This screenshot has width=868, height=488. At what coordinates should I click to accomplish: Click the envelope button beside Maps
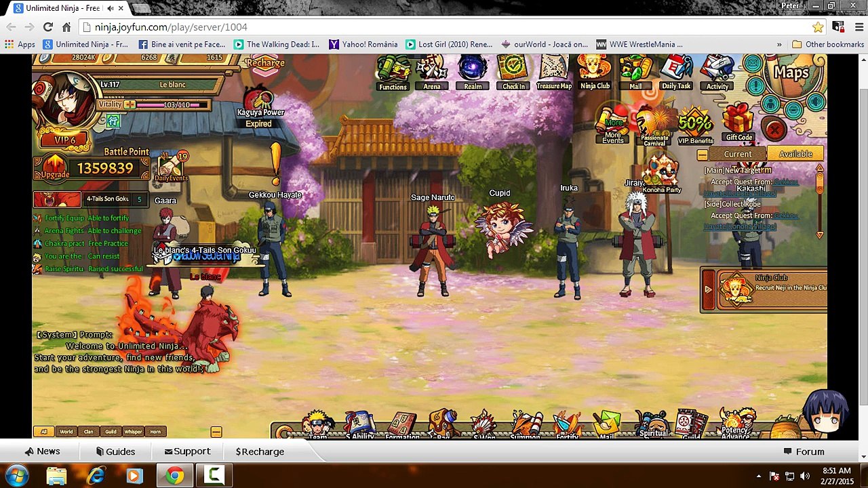pos(752,64)
